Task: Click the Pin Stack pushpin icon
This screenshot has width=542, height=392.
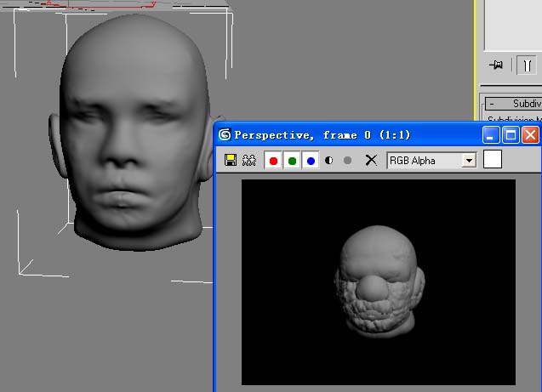Action: click(495, 65)
